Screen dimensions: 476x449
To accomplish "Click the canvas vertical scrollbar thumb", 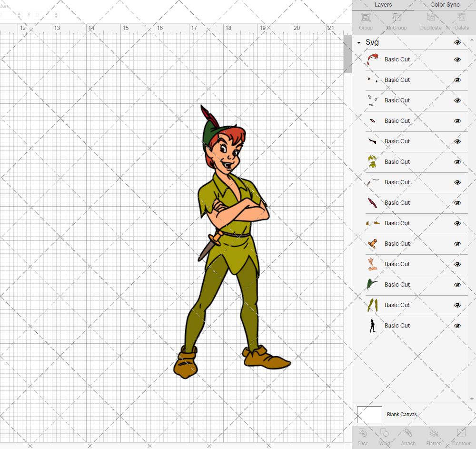I will point(347,54).
